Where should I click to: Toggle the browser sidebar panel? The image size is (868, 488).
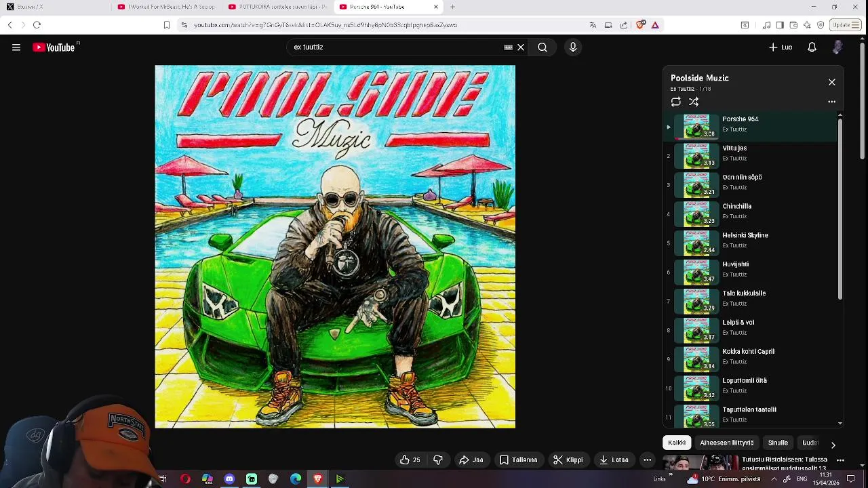(x=780, y=25)
